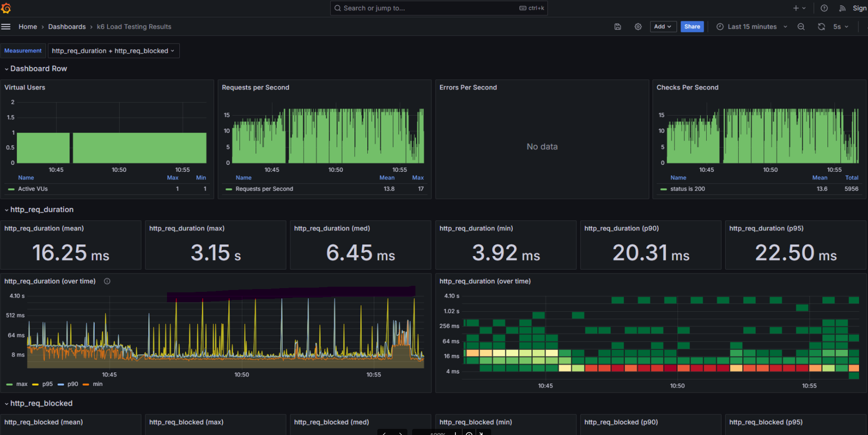Click the search magnifier icon
Image resolution: width=868 pixels, height=435 pixels.
tap(338, 8)
